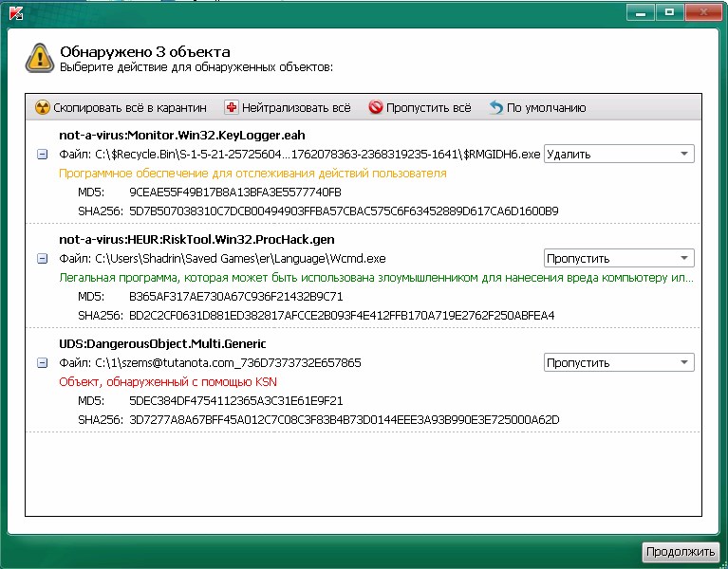Collapse the DangerousObject.Multi.Generic entry
Screen dimensions: 728x569
pos(42,362)
